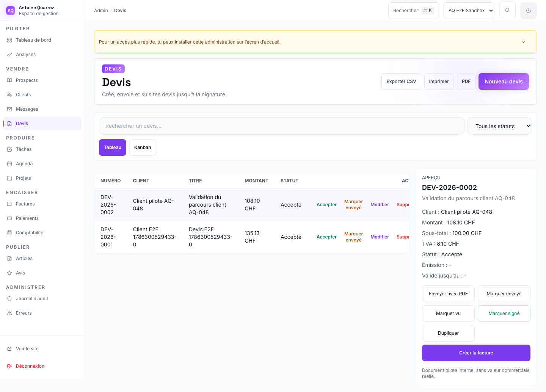Image resolution: width=546 pixels, height=392 pixels.
Task: Create a Nouveau devis
Action: (504, 82)
